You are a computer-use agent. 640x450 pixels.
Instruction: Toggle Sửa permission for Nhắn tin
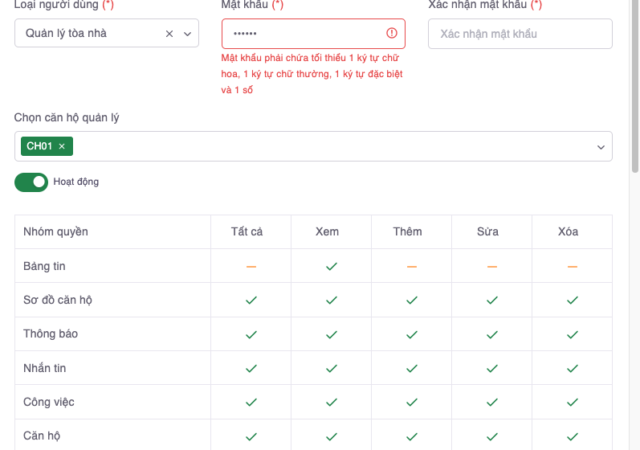(x=491, y=368)
